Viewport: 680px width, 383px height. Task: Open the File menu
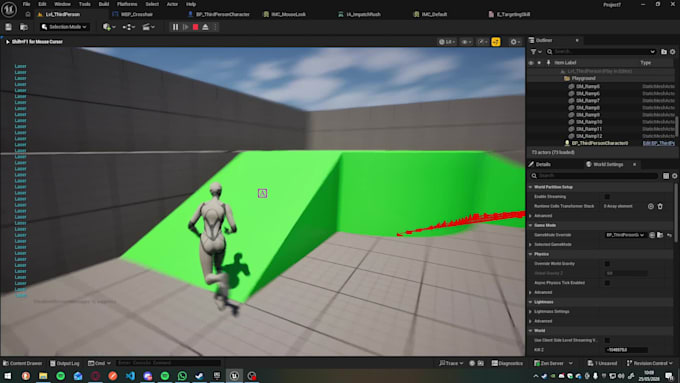(x=26, y=4)
